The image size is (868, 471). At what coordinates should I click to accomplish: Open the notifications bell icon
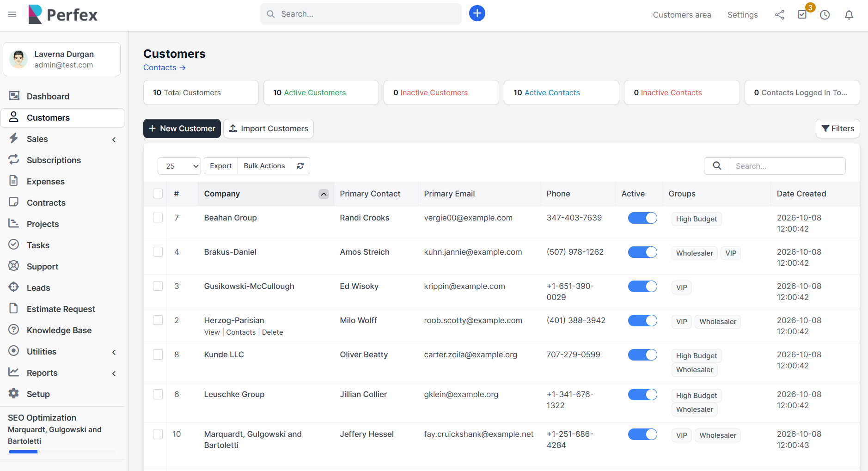(849, 15)
